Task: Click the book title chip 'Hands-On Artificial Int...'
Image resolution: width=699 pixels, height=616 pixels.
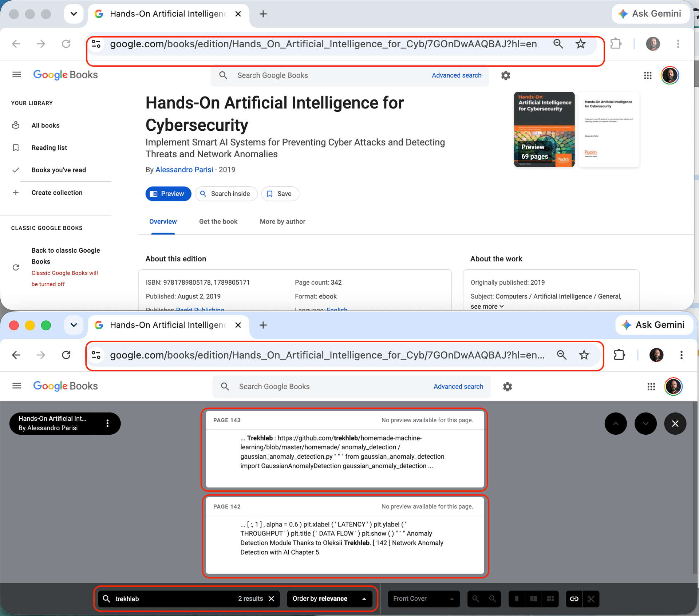Action: (52, 423)
